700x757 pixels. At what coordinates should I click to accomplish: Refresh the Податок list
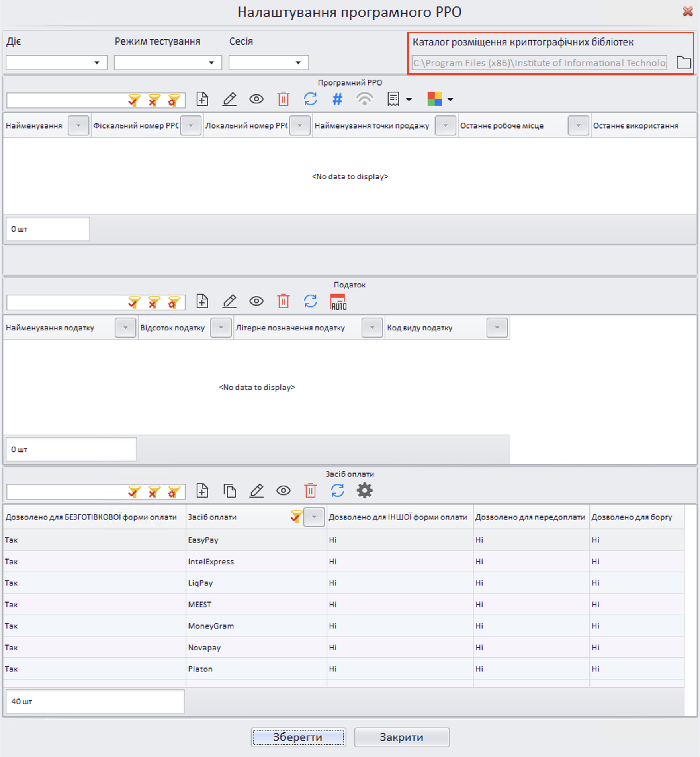click(x=311, y=301)
